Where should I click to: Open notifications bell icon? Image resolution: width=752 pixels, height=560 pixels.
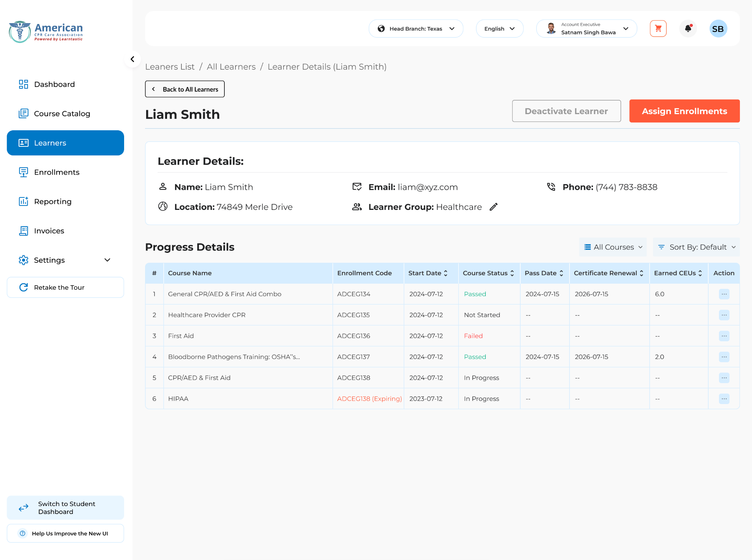pyautogui.click(x=688, y=29)
